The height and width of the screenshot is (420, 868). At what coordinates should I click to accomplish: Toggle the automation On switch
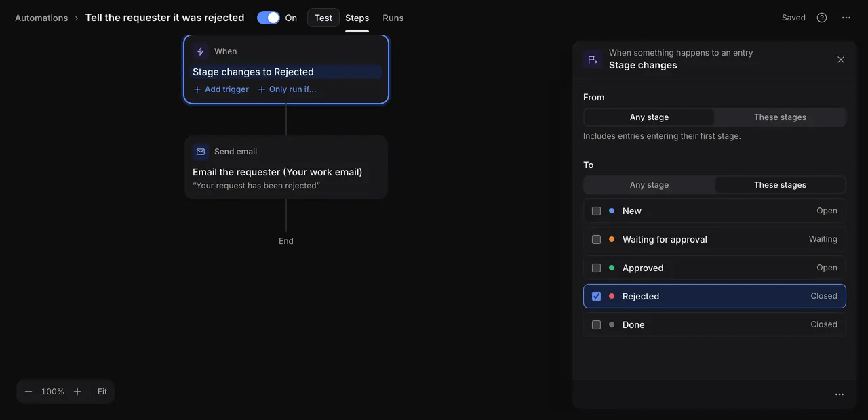click(x=269, y=18)
